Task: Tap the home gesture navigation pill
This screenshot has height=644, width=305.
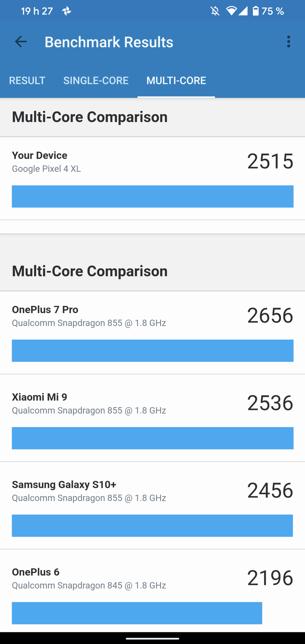Action: click(152, 638)
